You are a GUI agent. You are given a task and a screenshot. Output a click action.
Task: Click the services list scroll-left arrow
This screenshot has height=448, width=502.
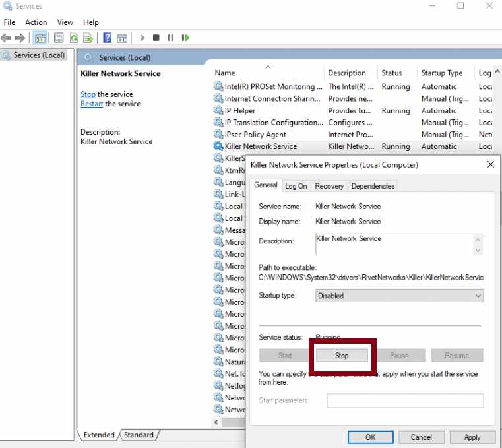pos(216,422)
